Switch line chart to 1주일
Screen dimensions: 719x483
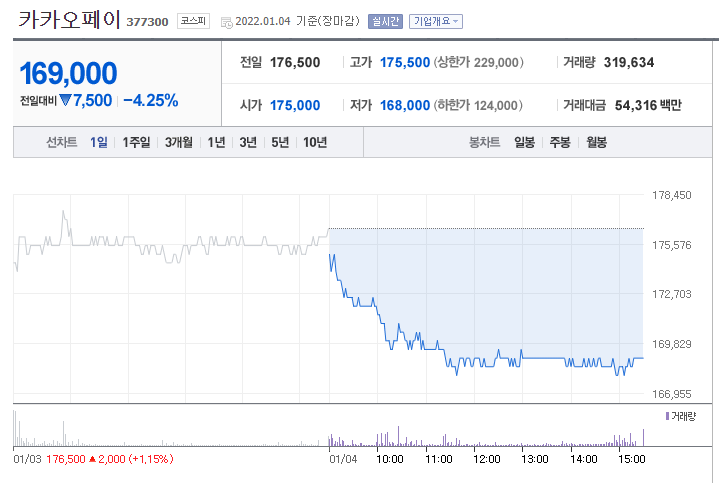point(136,142)
